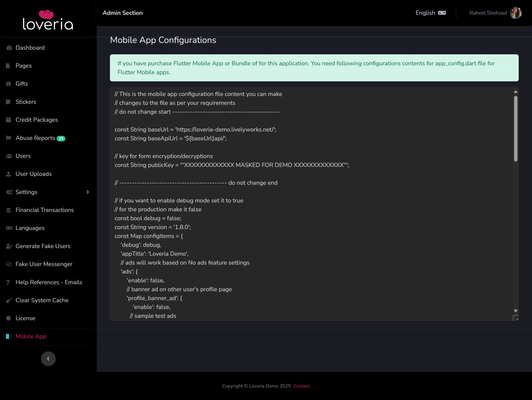532x400 pixels.
Task: Click the Dashboard gauge icon
Action: coord(9,48)
